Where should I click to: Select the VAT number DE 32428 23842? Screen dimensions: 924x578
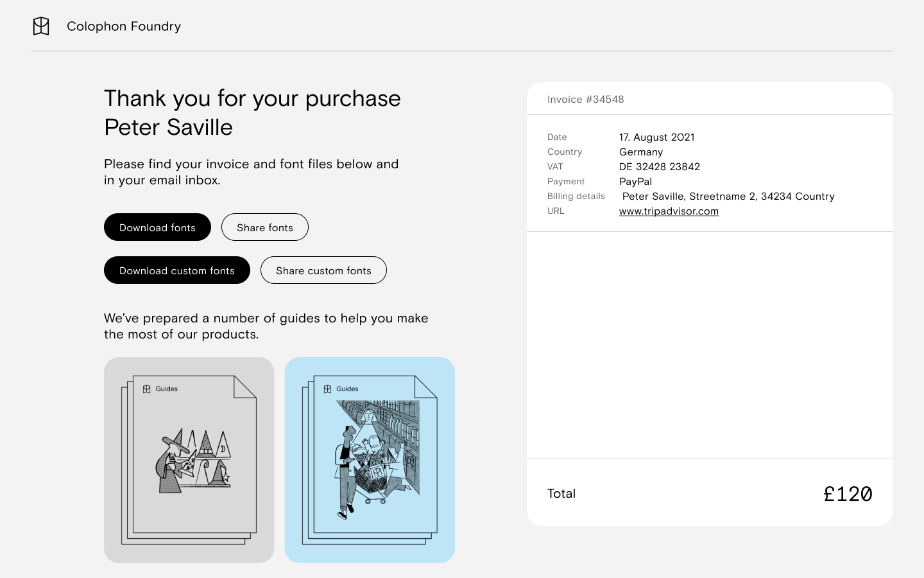(660, 167)
